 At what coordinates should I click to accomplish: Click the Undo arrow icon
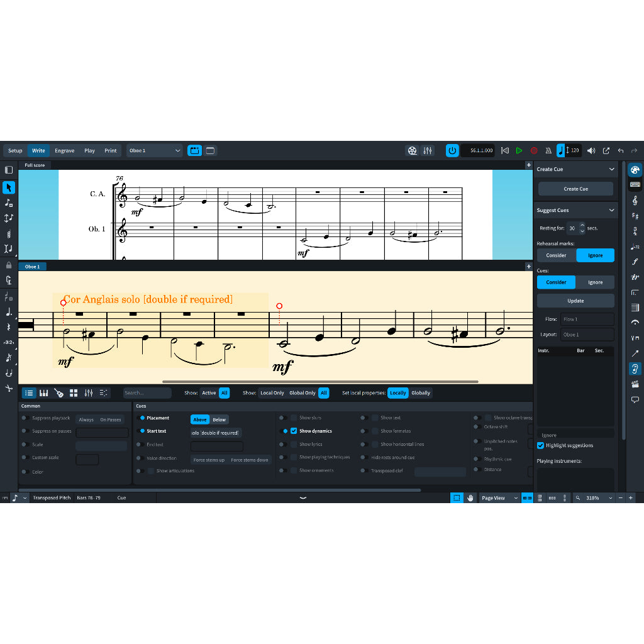620,150
